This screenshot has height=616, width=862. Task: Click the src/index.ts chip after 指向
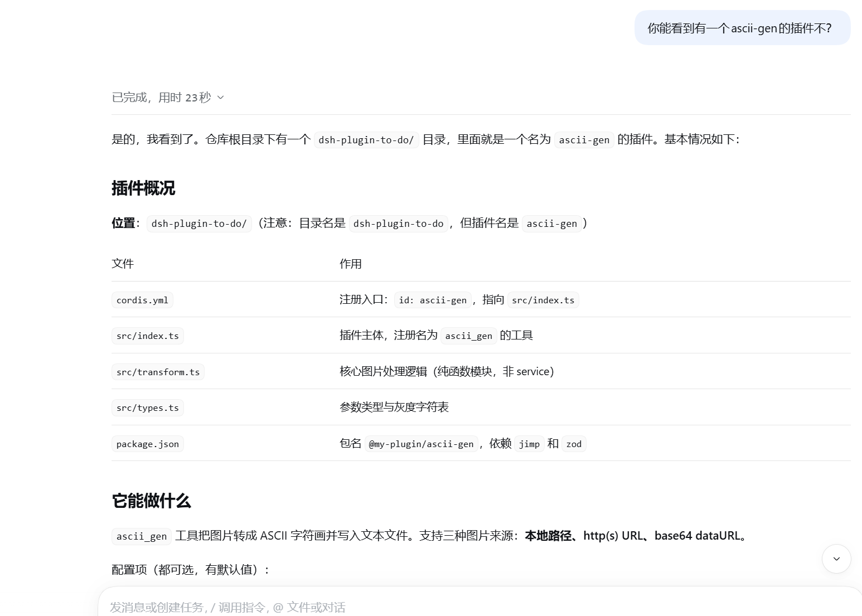coord(543,300)
